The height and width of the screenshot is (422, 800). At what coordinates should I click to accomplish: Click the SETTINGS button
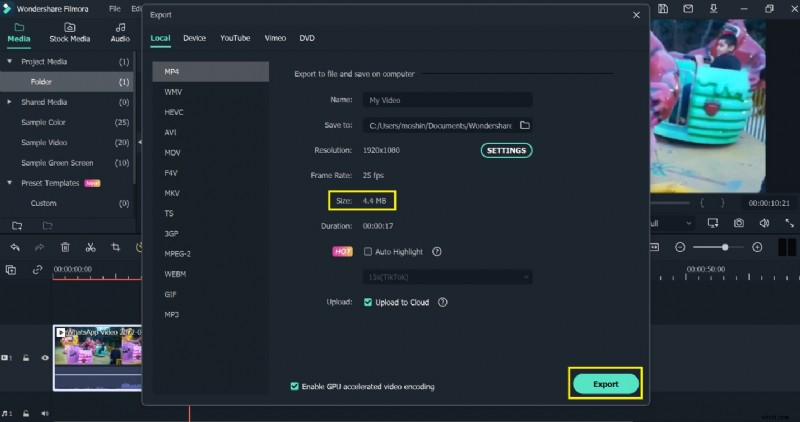[x=507, y=150]
